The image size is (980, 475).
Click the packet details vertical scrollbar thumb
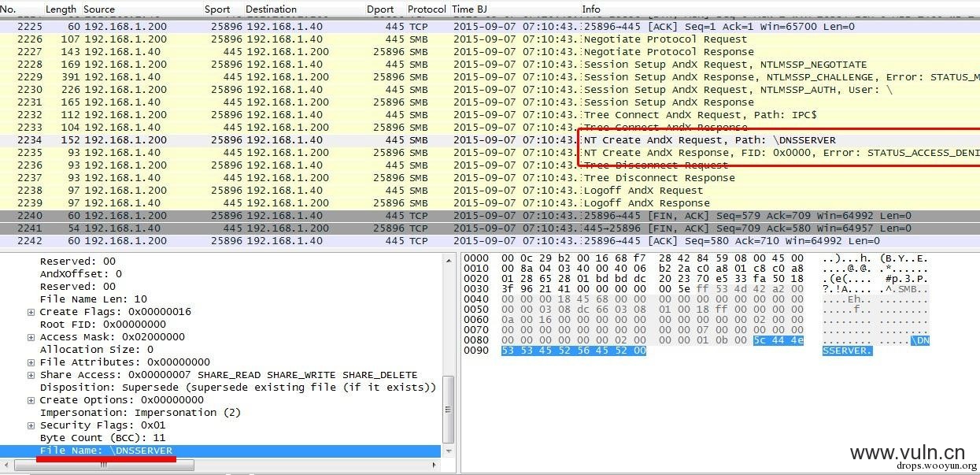click(448, 410)
